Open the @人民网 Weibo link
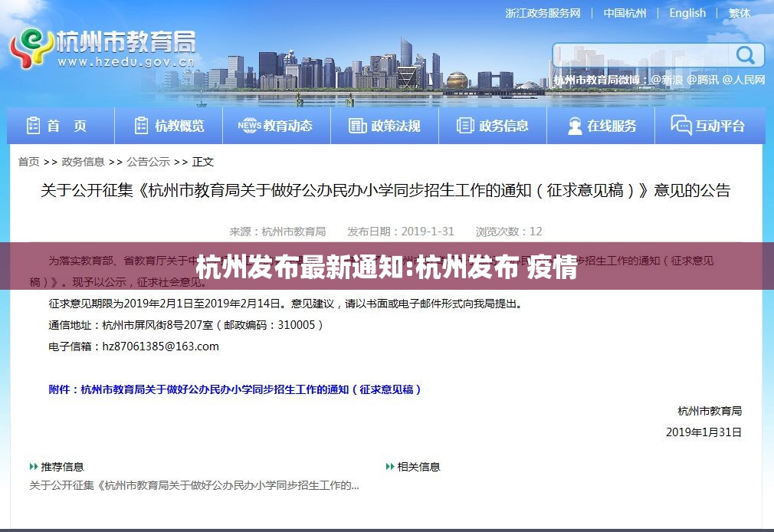The width and height of the screenshot is (774, 532). pos(744,80)
